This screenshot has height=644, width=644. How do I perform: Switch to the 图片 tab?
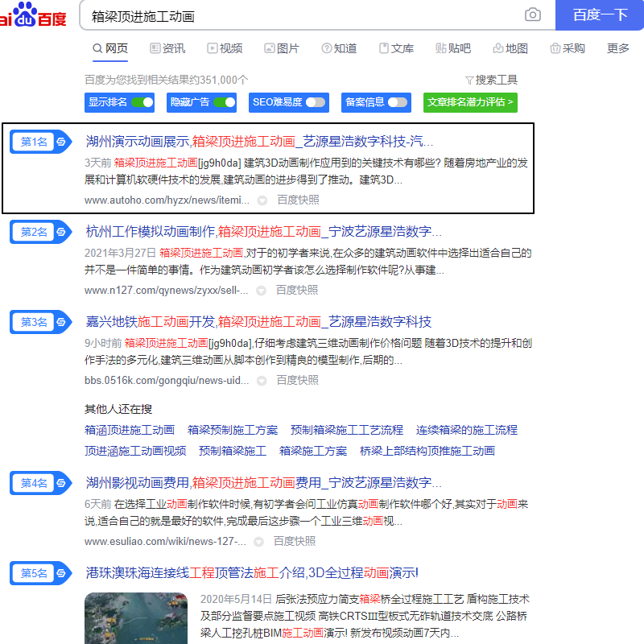click(282, 48)
